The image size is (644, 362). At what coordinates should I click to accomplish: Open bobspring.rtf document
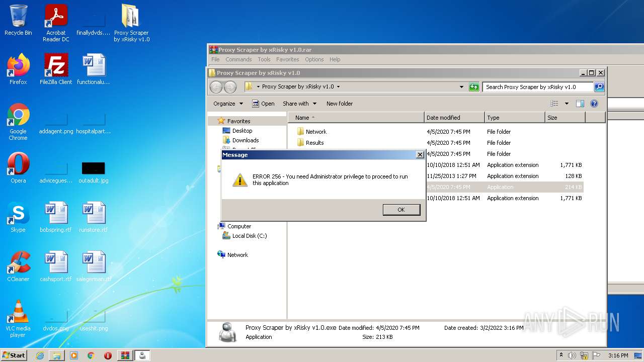[56, 217]
